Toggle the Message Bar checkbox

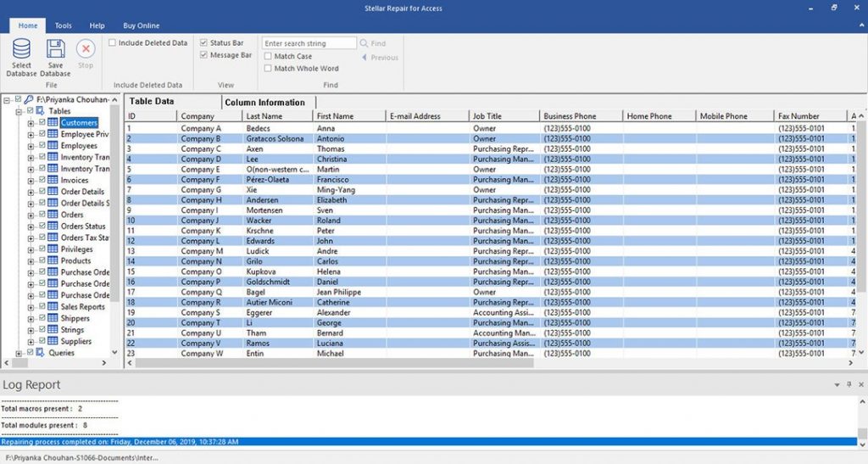[x=203, y=55]
